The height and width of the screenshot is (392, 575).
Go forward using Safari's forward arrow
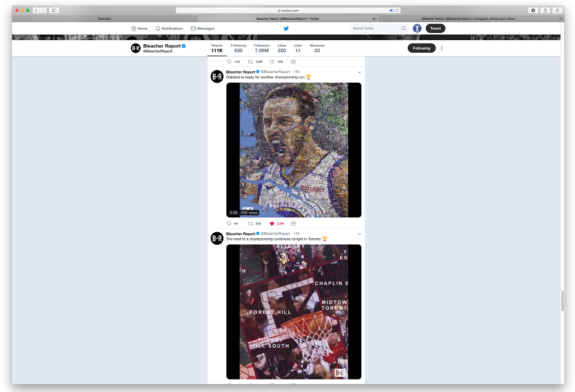pyautogui.click(x=43, y=10)
